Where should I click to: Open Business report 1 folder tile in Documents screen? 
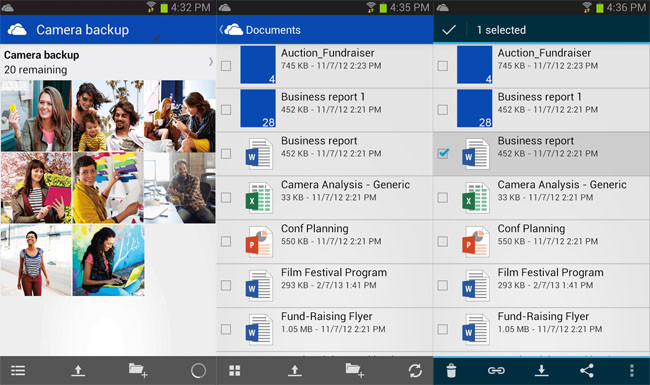258,109
